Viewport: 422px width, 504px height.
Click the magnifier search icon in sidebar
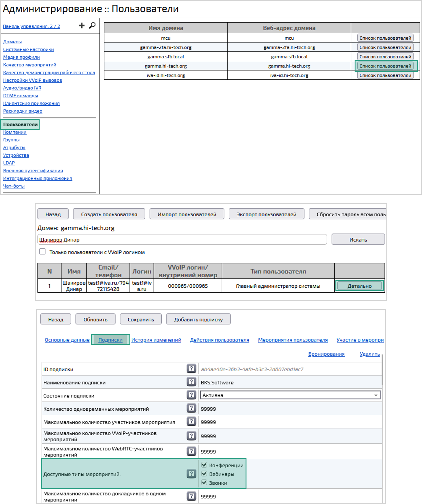pyautogui.click(x=92, y=25)
